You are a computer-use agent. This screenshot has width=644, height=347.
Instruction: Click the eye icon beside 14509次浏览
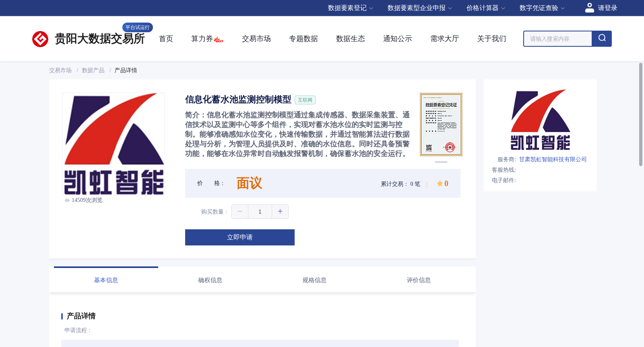pyautogui.click(x=67, y=200)
